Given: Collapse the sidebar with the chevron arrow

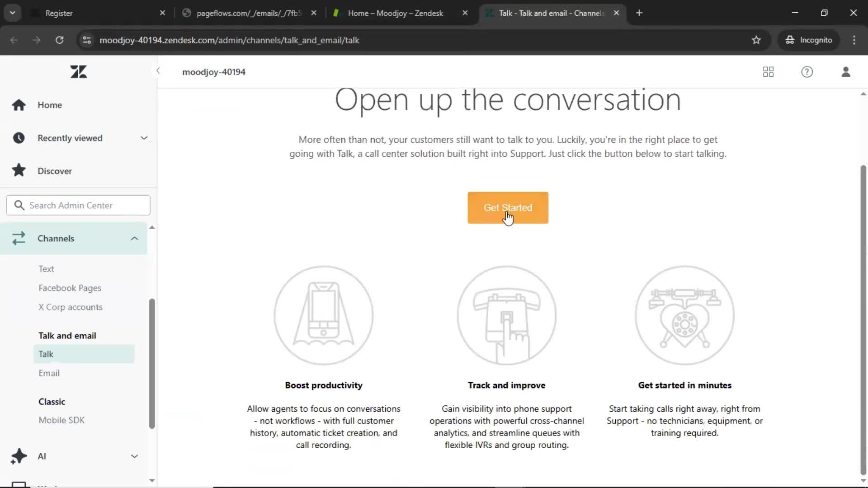Looking at the screenshot, I should [158, 70].
